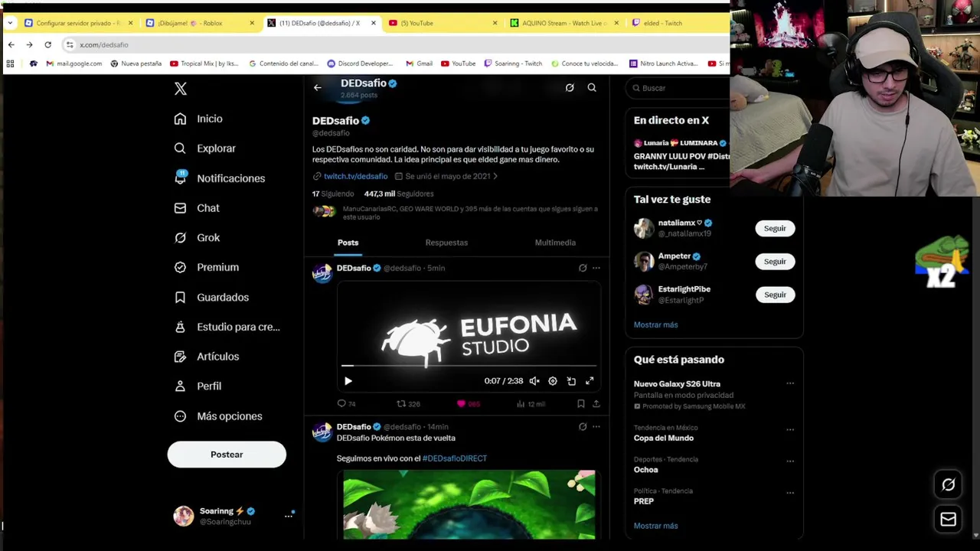
Task: Open the #DEDsafioDIRECT hashtag
Action: pos(455,458)
